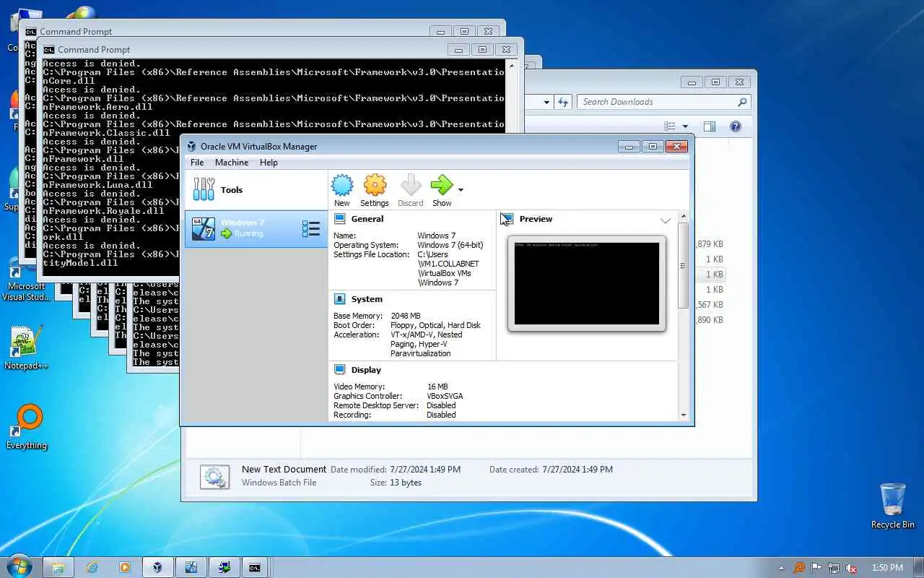Open the Microsoft Visual Studio desktop shortcut

click(27, 281)
